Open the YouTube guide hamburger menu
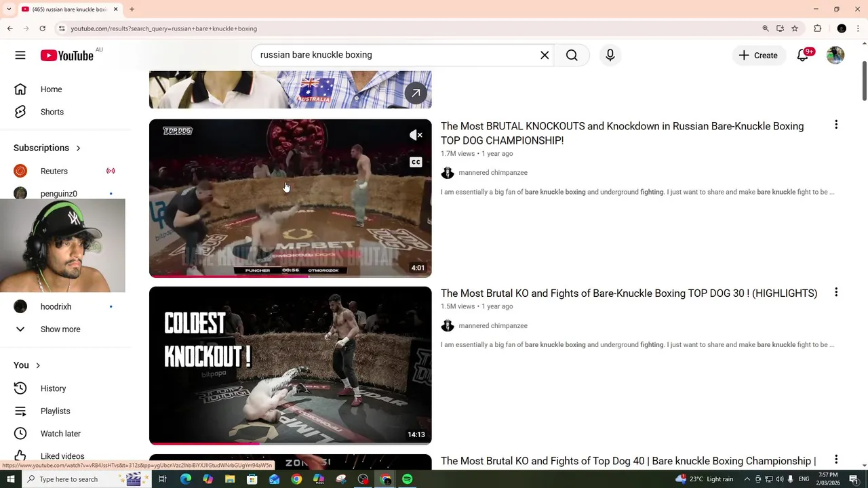The width and height of the screenshot is (868, 488). coord(20,55)
